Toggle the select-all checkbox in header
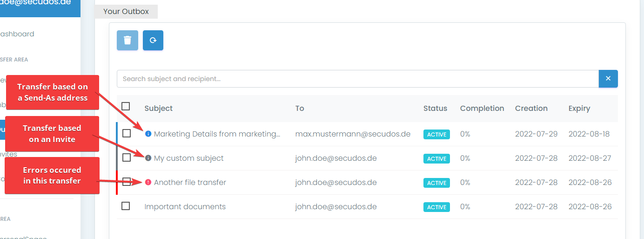The height and width of the screenshot is (239, 644). click(x=126, y=106)
